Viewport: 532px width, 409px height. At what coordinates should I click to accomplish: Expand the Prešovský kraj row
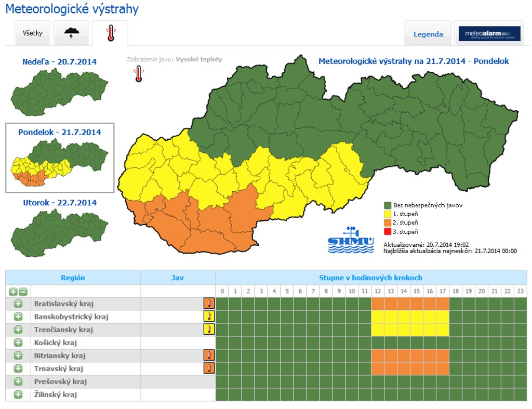click(18, 381)
